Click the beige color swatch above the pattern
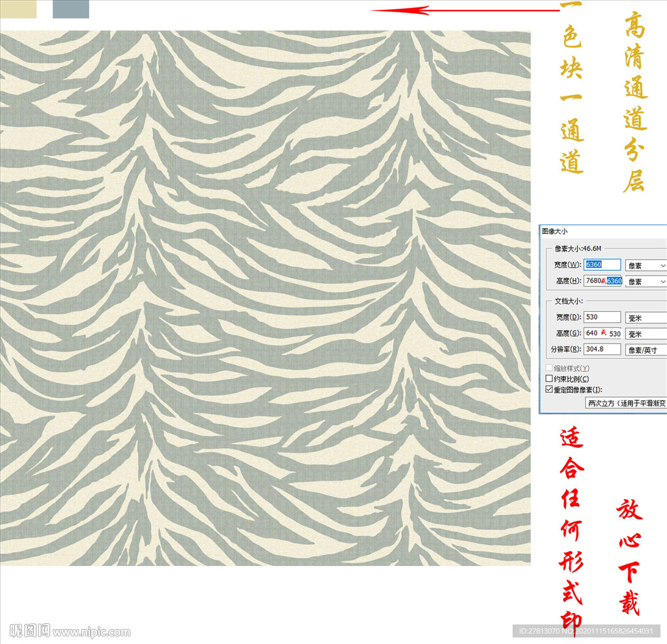The height and width of the screenshot is (644, 667). (18, 9)
